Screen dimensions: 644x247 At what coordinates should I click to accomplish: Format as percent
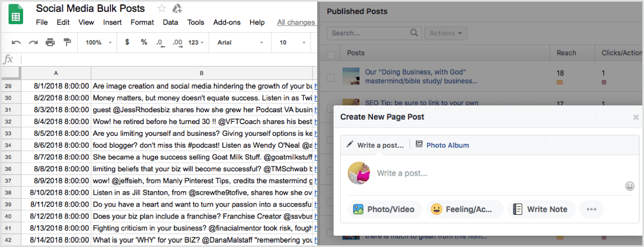pyautogui.click(x=144, y=42)
